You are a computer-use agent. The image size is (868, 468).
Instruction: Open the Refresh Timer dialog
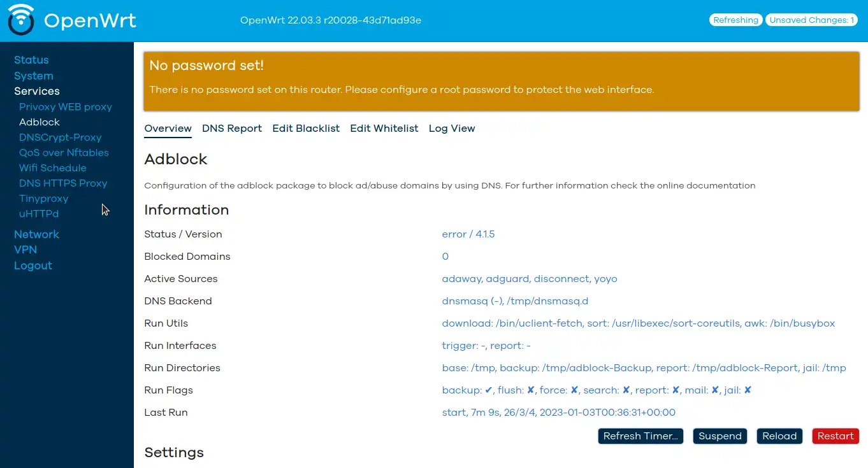pos(640,436)
